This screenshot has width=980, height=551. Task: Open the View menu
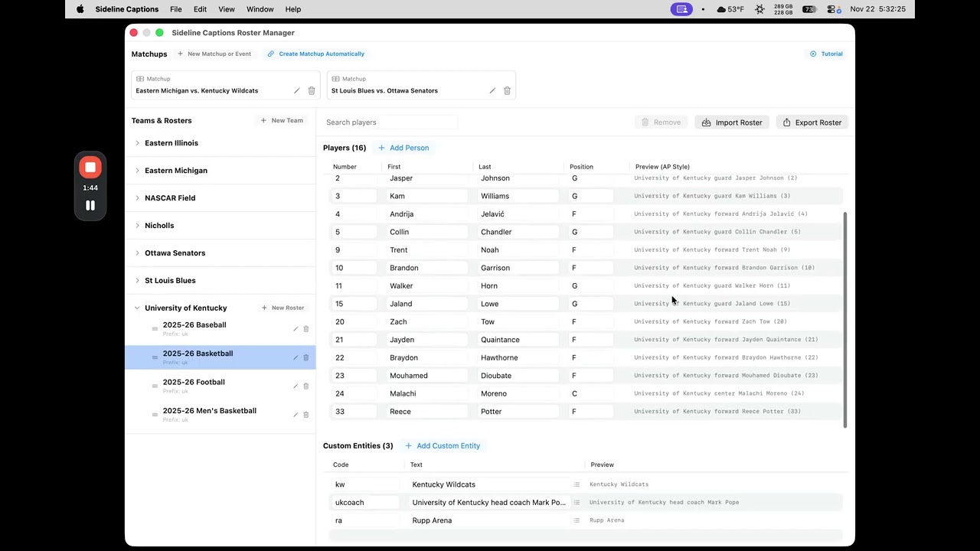(x=227, y=9)
